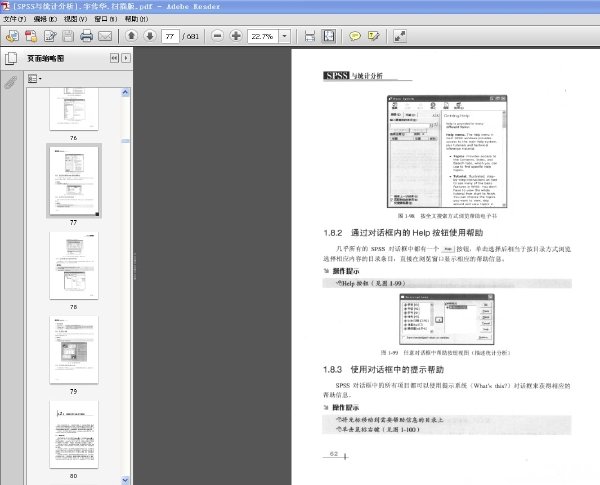Zoom out with the minus button
The image size is (600, 485).
tap(217, 36)
